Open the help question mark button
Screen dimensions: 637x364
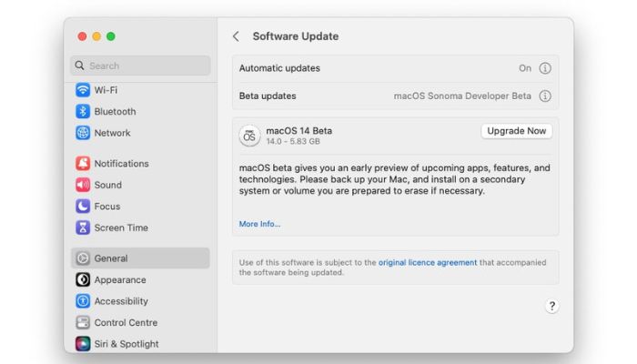551,306
